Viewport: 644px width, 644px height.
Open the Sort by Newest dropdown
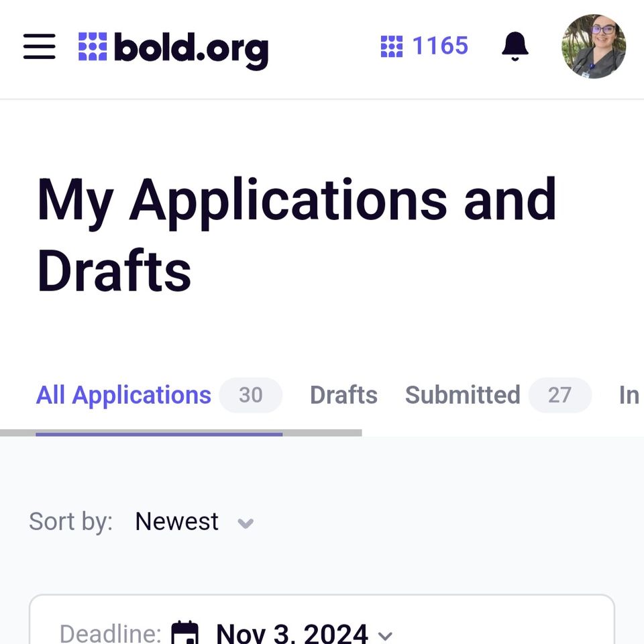(194, 522)
